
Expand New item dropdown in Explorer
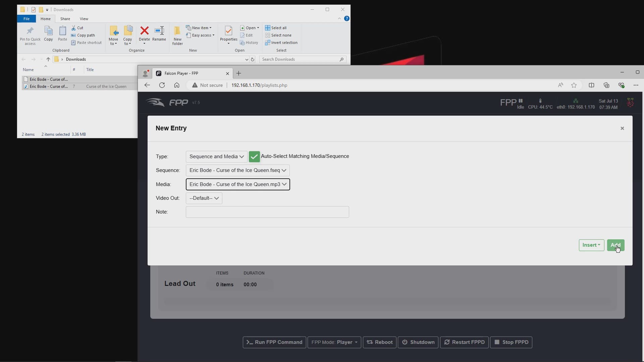[199, 28]
